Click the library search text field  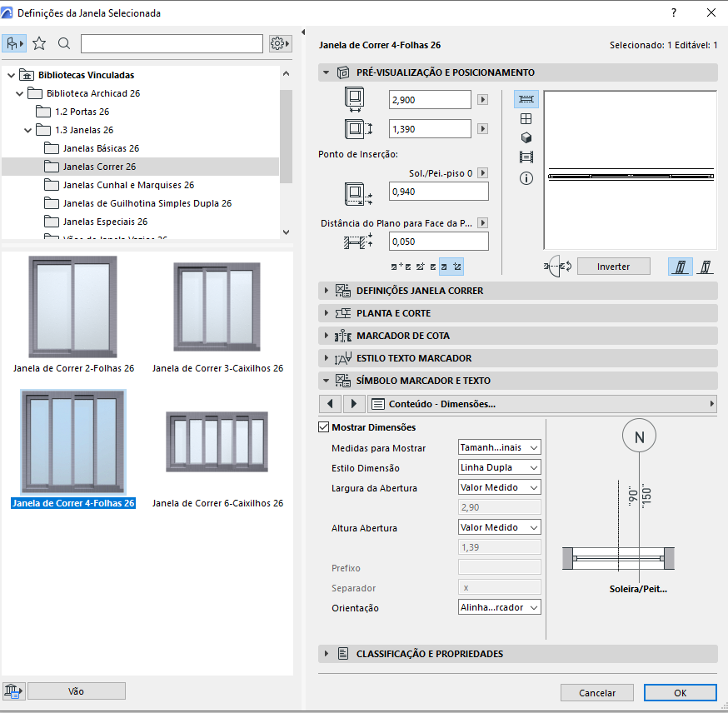click(x=172, y=43)
